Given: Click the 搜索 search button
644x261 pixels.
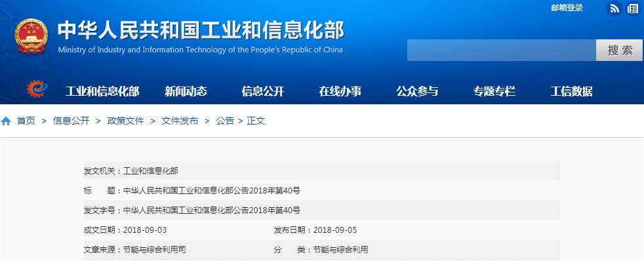Looking at the screenshot, I should pyautogui.click(x=619, y=50).
